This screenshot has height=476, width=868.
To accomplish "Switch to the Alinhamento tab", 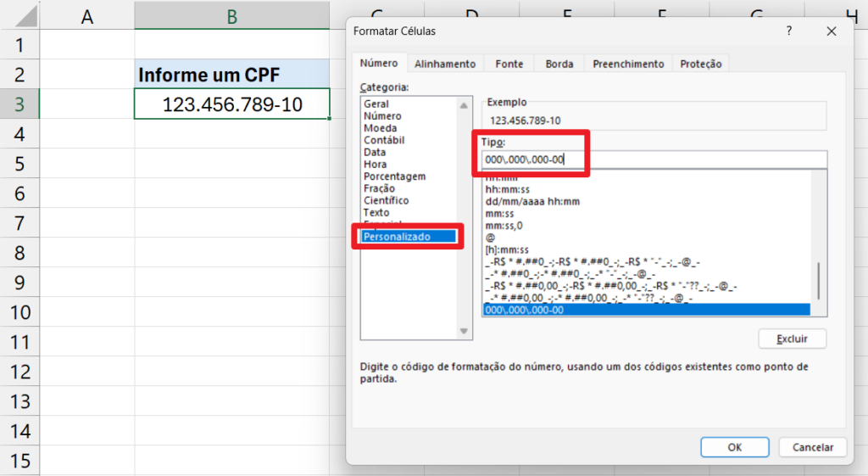I will pos(445,64).
